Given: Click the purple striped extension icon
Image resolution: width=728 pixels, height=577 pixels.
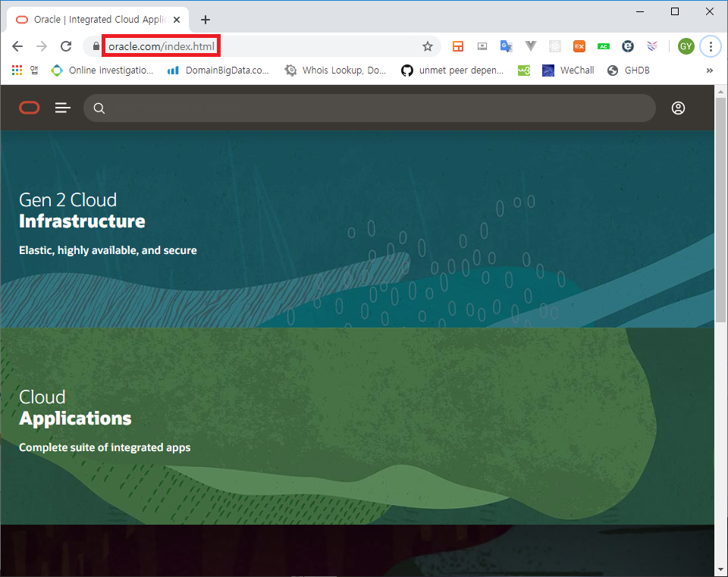Looking at the screenshot, I should click(652, 46).
